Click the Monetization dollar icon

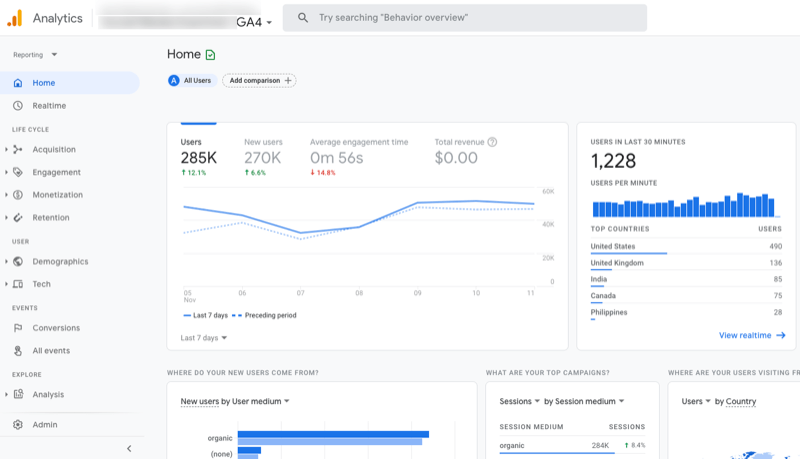click(x=18, y=195)
